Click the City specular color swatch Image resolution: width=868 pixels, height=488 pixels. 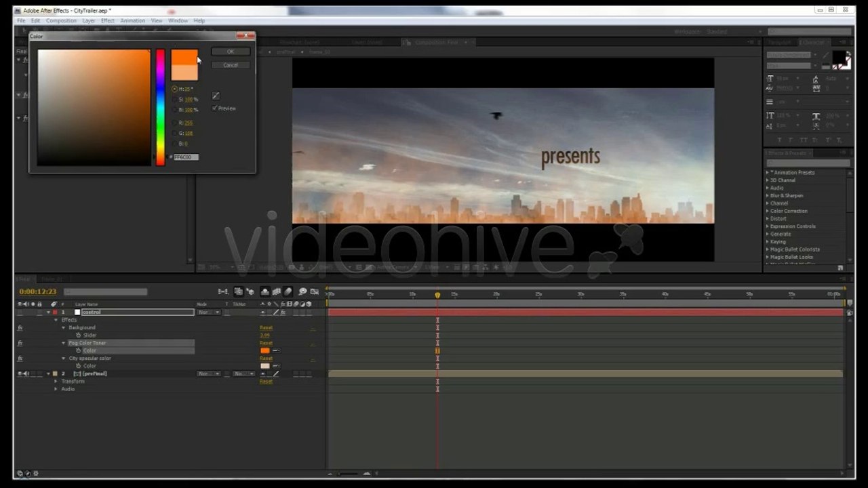[264, 366]
